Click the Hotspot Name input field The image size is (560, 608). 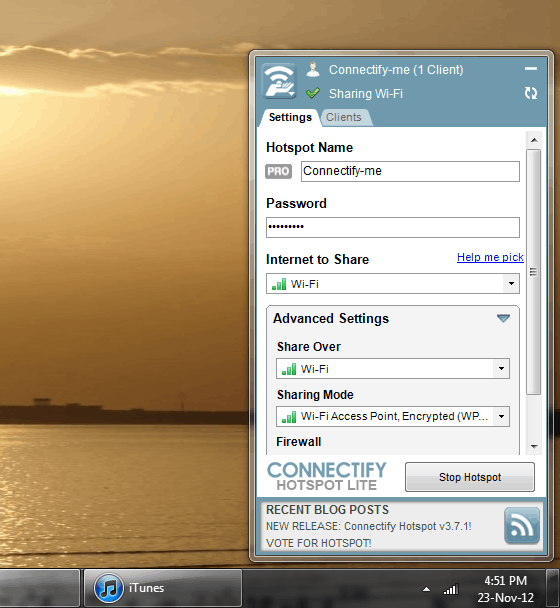tap(410, 171)
